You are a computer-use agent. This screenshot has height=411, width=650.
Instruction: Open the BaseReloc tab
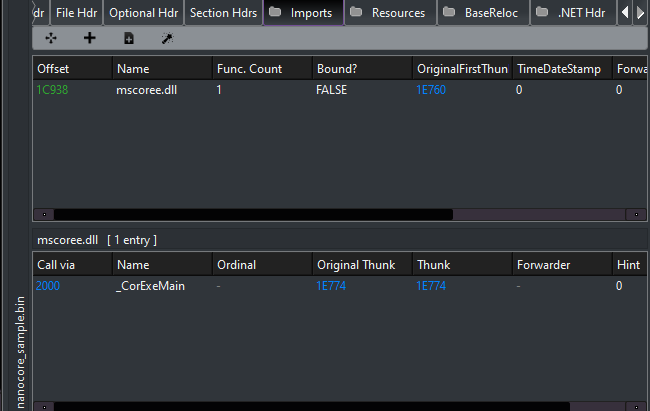483,13
